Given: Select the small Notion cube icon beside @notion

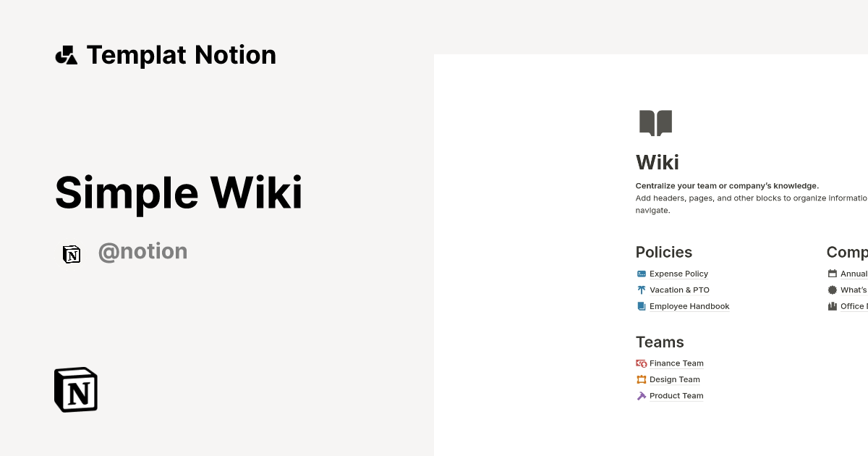Looking at the screenshot, I should [72, 254].
